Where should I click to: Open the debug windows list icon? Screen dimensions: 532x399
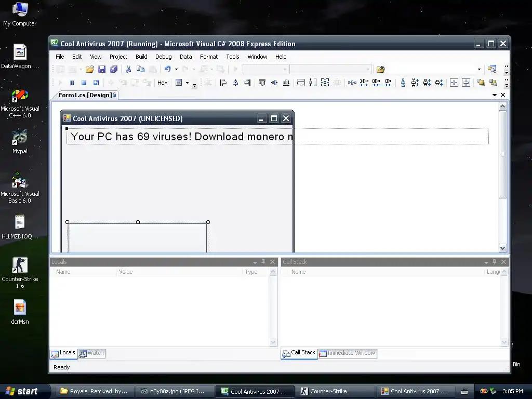tap(179, 83)
